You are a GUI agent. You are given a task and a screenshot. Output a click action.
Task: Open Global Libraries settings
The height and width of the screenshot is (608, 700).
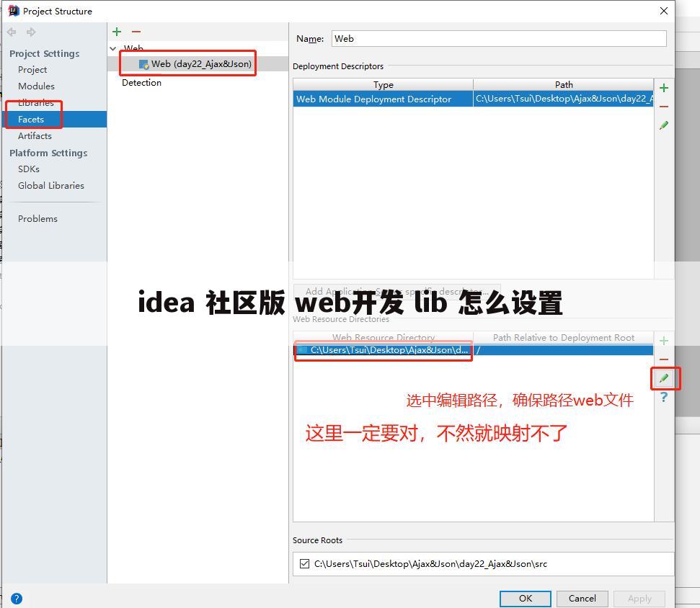point(51,186)
